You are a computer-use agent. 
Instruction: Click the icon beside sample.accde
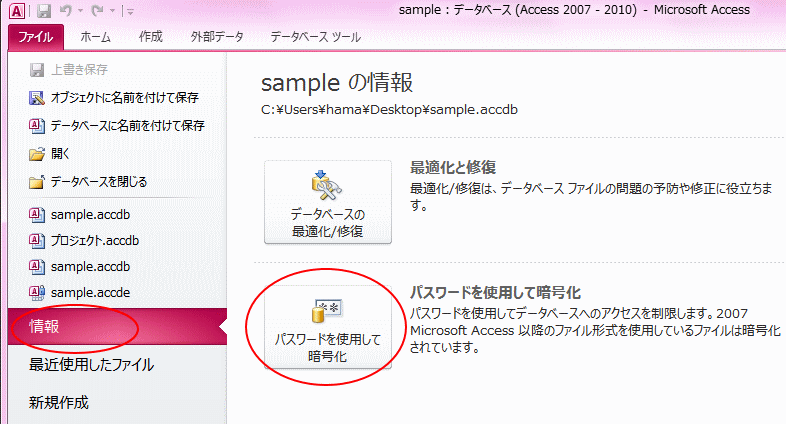[x=37, y=293]
